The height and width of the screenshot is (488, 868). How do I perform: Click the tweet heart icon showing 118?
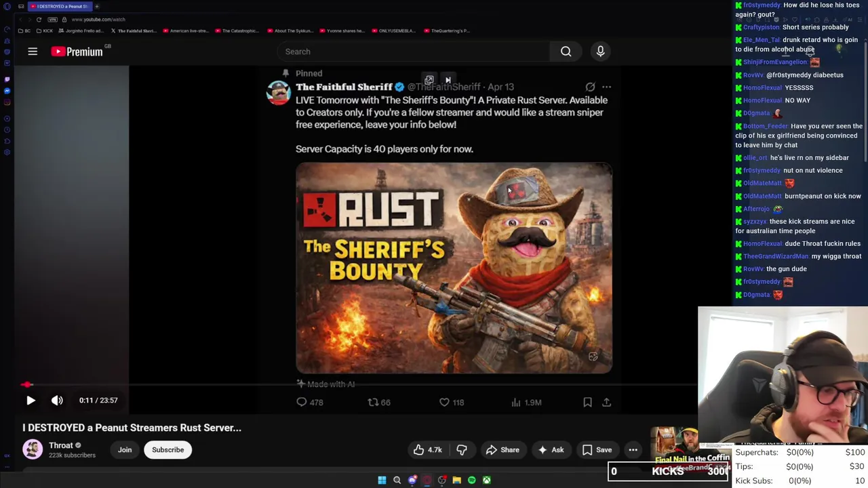[444, 402]
